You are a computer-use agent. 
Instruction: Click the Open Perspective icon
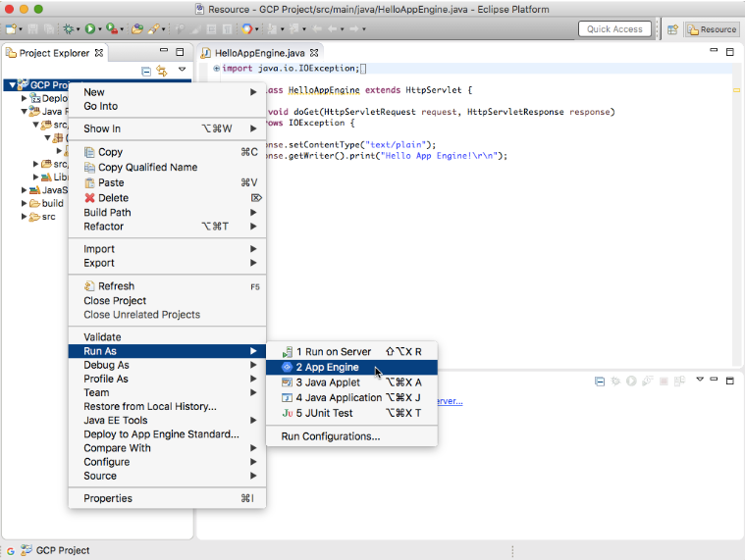pyautogui.click(x=673, y=29)
